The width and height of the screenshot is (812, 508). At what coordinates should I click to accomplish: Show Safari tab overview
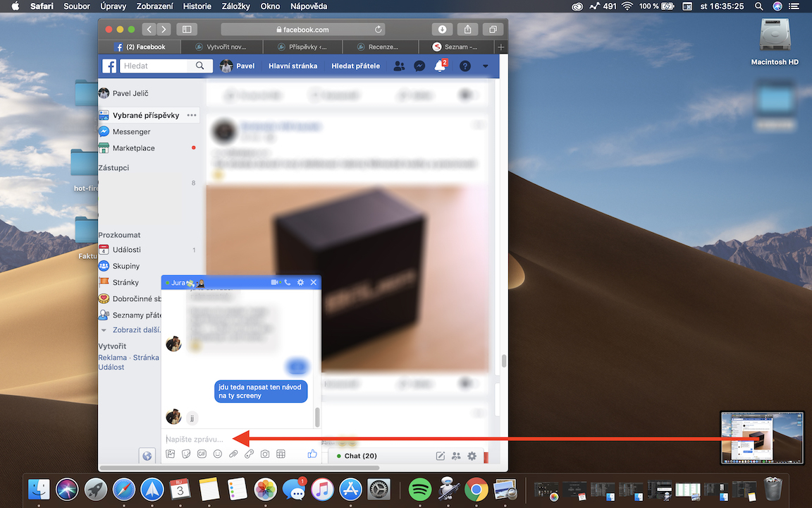[x=493, y=30]
